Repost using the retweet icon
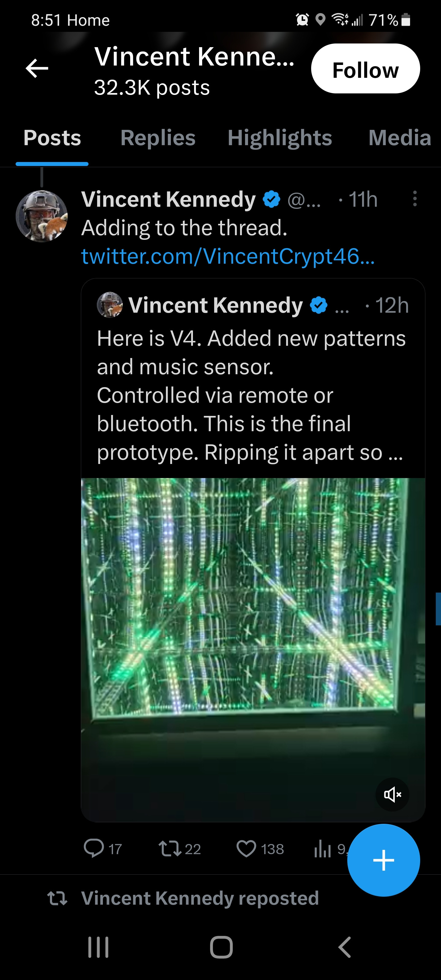The image size is (441, 980). 170,849
